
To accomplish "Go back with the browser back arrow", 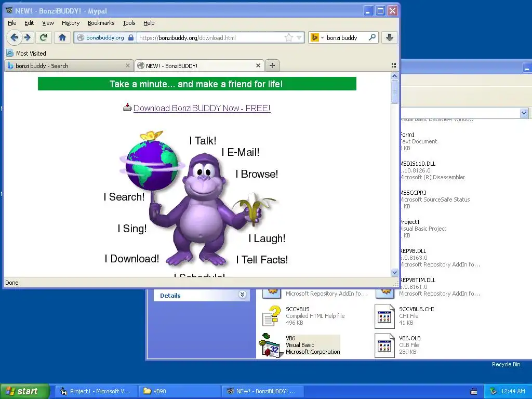I will tap(14, 37).
